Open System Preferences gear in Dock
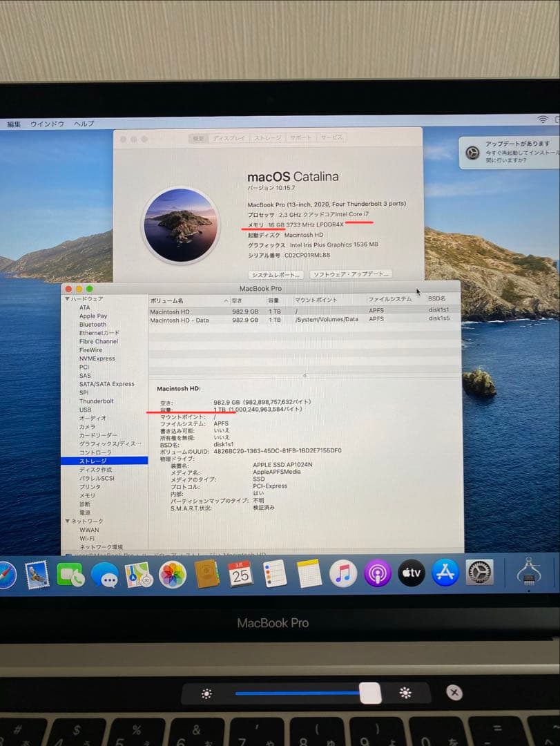 click(x=479, y=572)
